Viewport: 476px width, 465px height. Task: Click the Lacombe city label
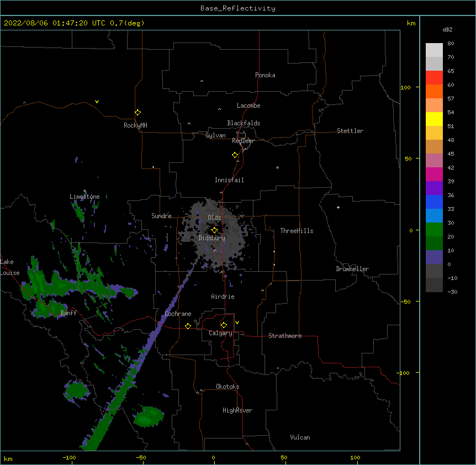pos(248,105)
